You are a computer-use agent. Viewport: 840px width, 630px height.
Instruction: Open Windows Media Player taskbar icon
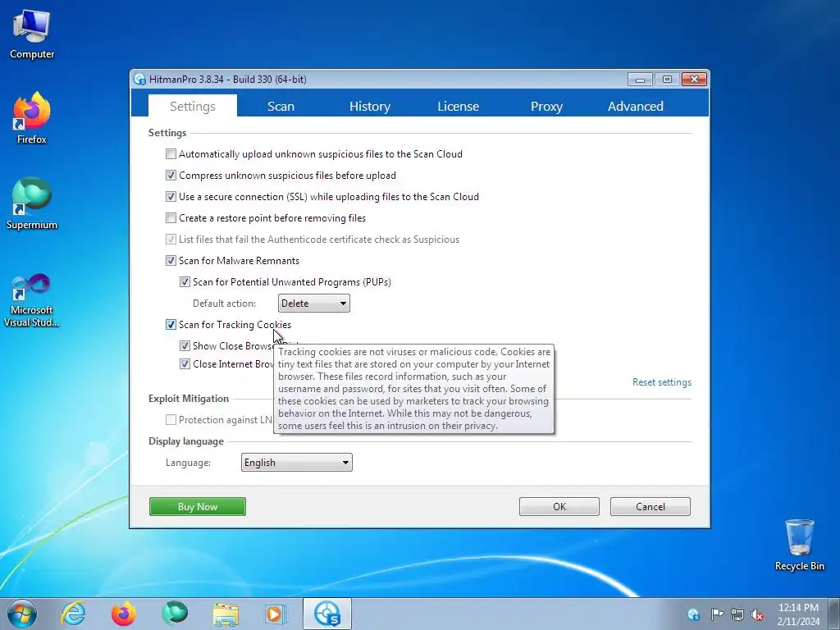[x=276, y=614]
